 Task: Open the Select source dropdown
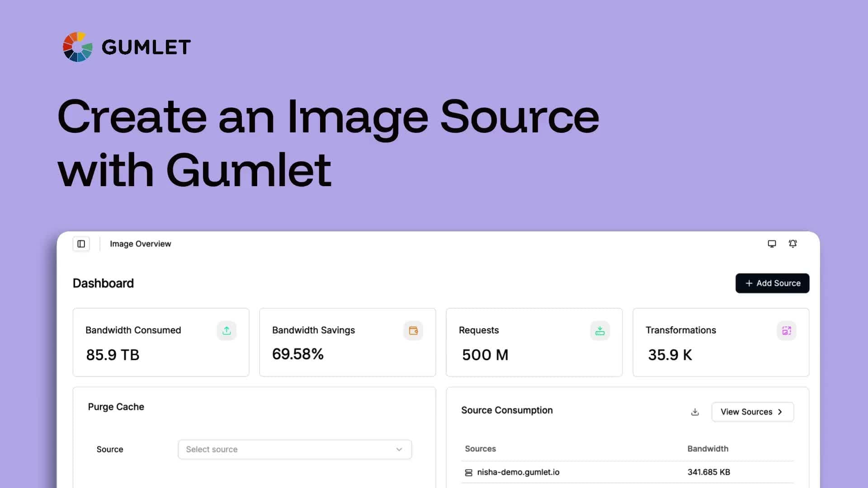(295, 450)
